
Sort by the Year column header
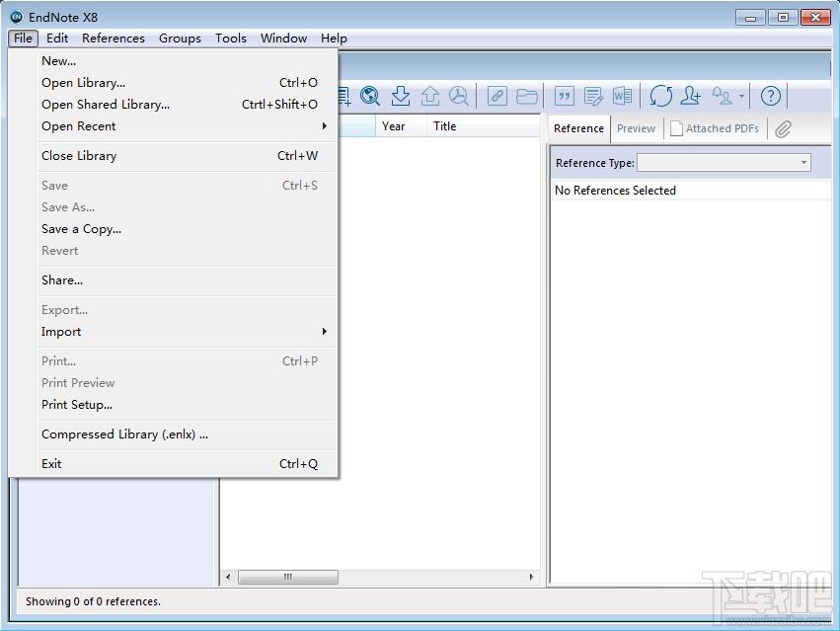coord(401,126)
